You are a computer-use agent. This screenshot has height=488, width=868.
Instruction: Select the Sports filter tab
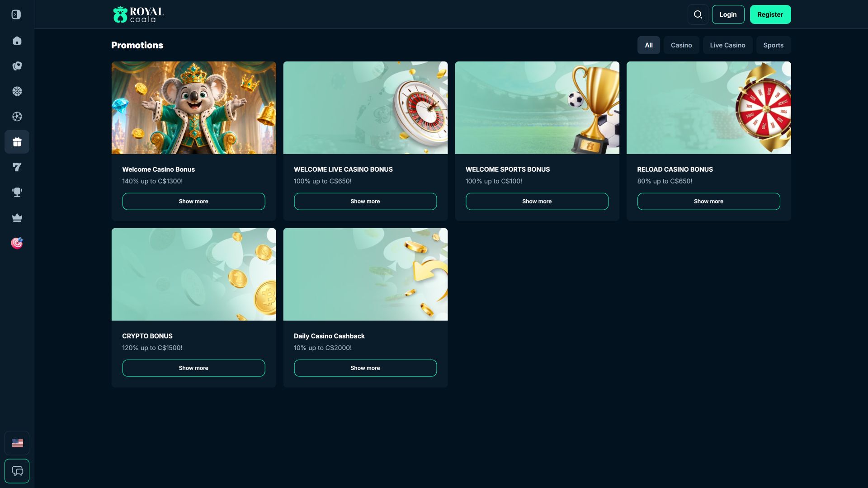pyautogui.click(x=773, y=45)
